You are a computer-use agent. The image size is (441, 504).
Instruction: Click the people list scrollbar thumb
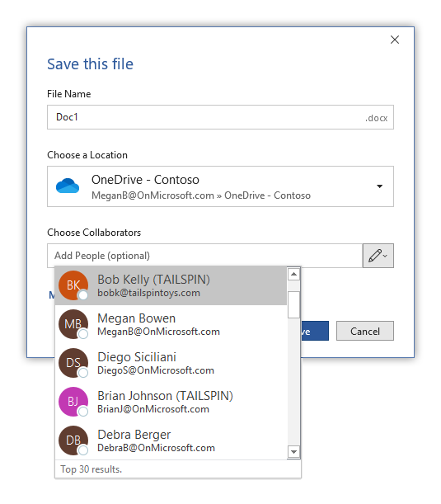293,304
